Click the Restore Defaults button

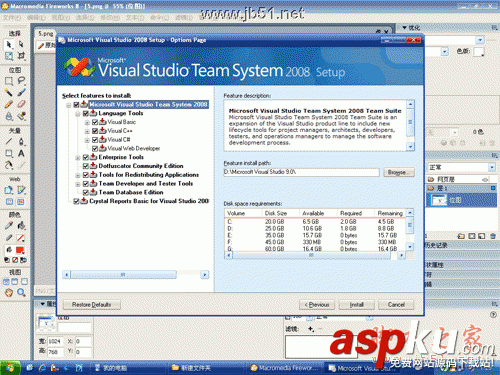tap(92, 304)
